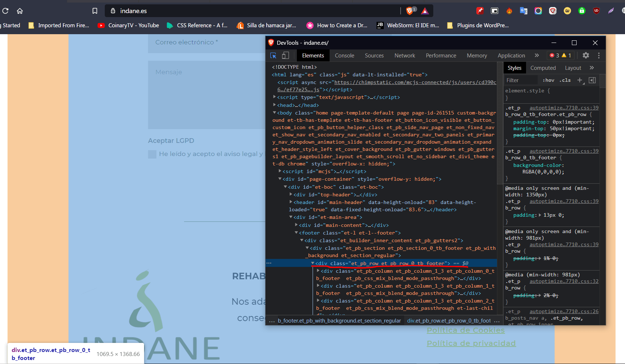
Task: Switch to the Layout styles tab
Action: 573,68
